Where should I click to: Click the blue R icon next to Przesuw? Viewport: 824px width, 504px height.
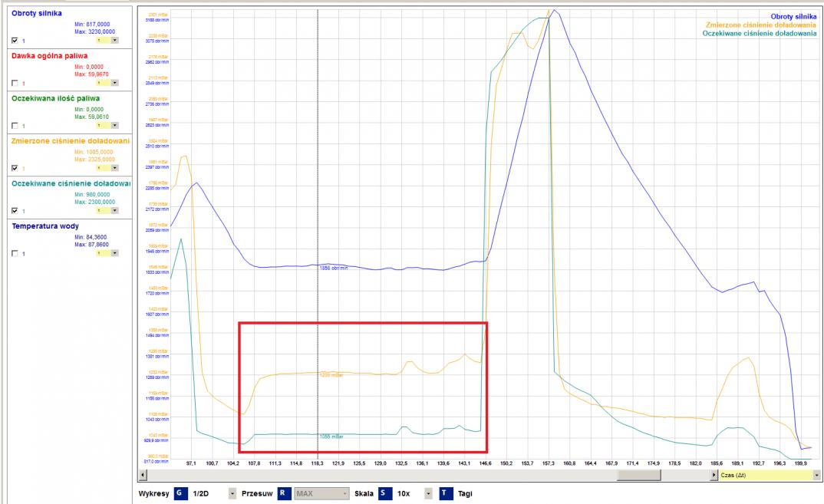pos(282,493)
